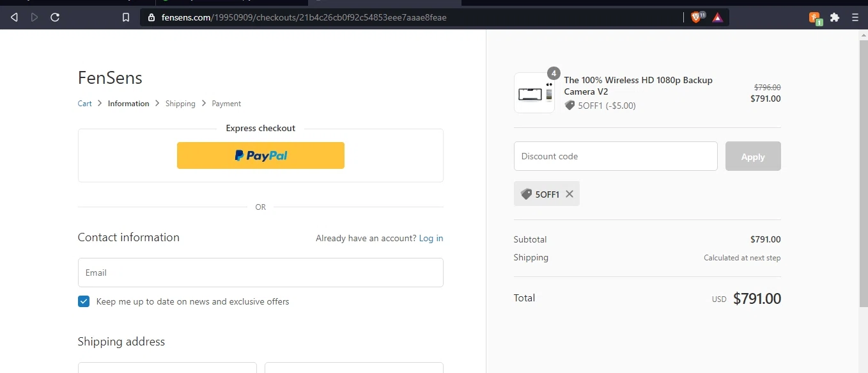Open the orange extension icon in the toolbar
Screen dimensions: 868x373
815,18
